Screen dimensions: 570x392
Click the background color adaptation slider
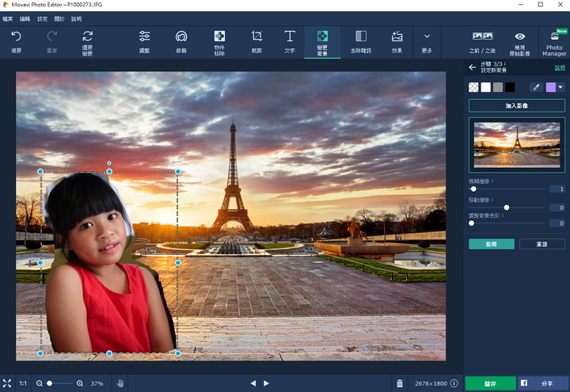(507, 223)
